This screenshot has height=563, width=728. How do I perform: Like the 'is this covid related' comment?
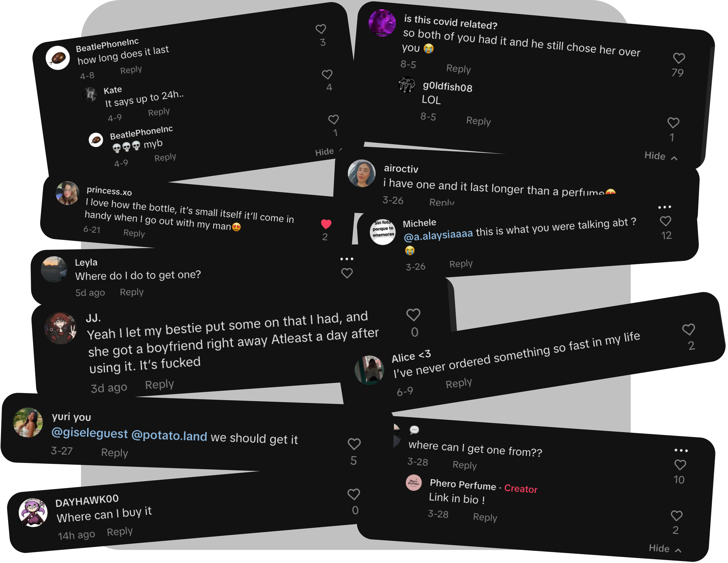(679, 58)
